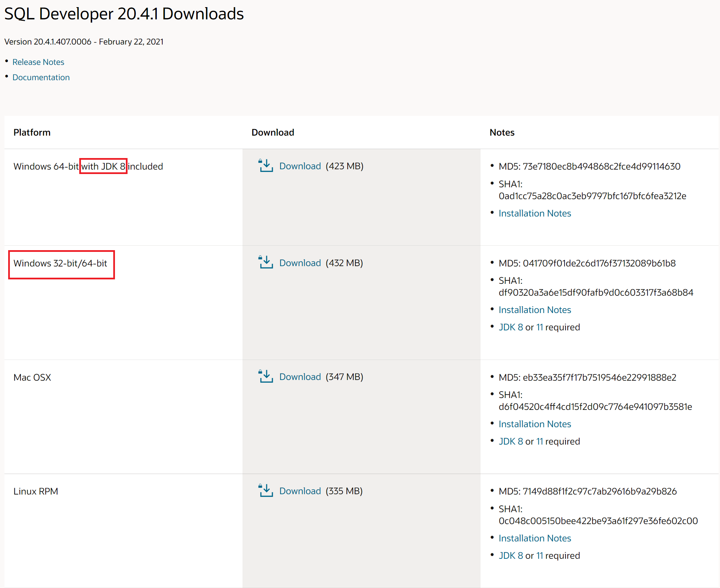Click download icon for Windows 64-bit with JDK
Image resolution: width=720 pixels, height=588 pixels.
point(266,166)
